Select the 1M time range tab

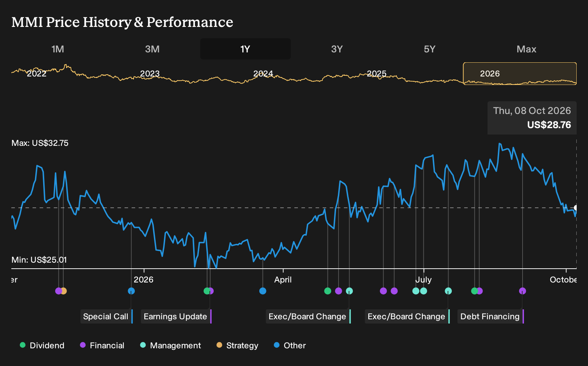58,49
